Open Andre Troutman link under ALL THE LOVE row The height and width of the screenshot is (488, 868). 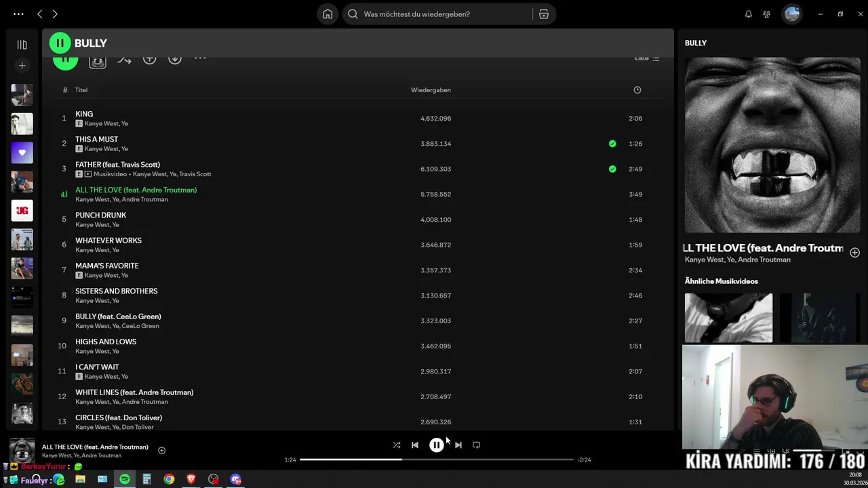coord(144,199)
